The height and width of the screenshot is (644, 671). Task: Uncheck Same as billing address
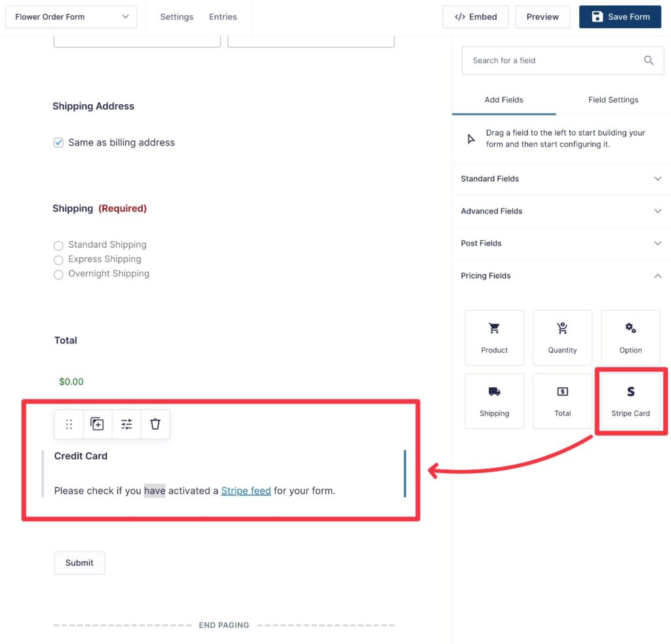coord(58,142)
